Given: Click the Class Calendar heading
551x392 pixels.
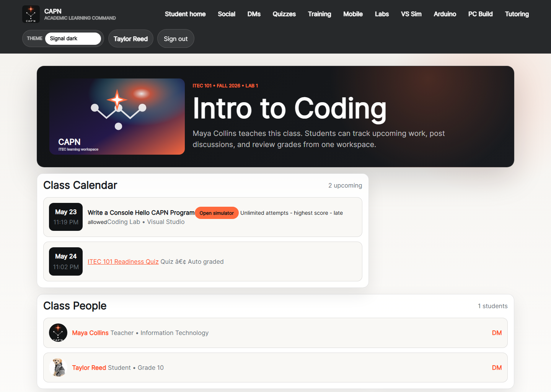Looking at the screenshot, I should pos(80,185).
